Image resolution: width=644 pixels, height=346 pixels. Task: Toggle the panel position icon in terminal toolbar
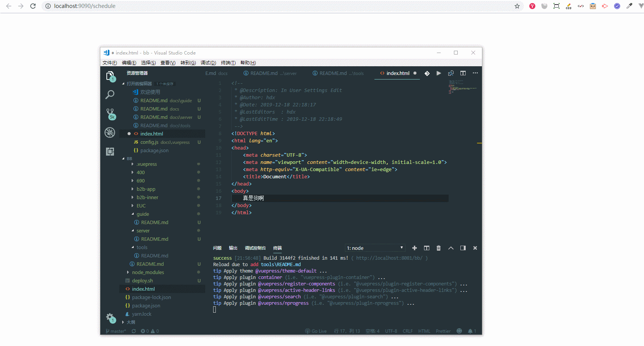[x=463, y=248]
